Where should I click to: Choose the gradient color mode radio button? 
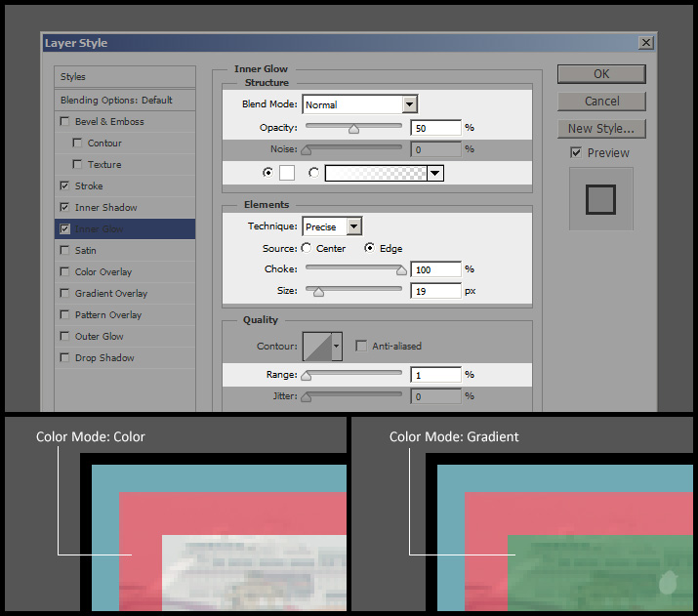click(313, 173)
